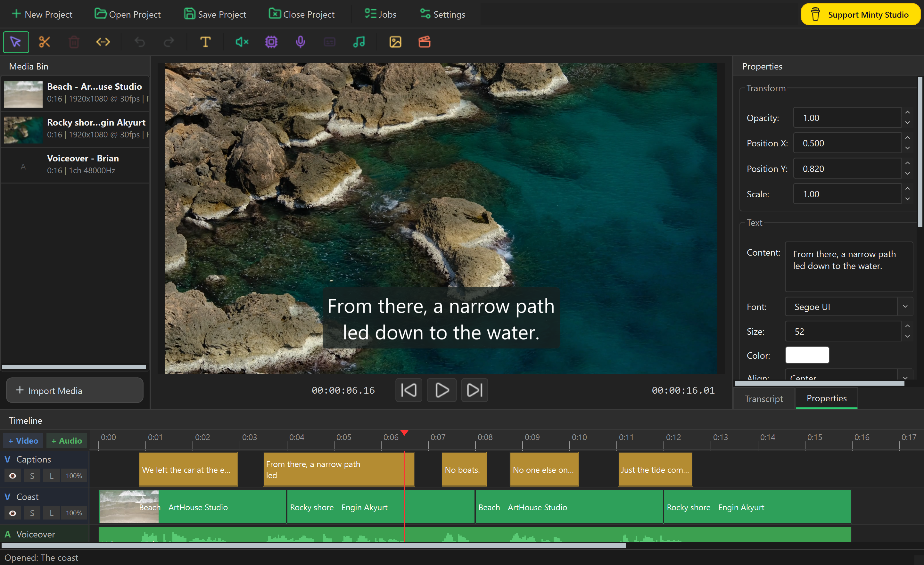
Task: Close Project from top bar
Action: tap(301, 14)
